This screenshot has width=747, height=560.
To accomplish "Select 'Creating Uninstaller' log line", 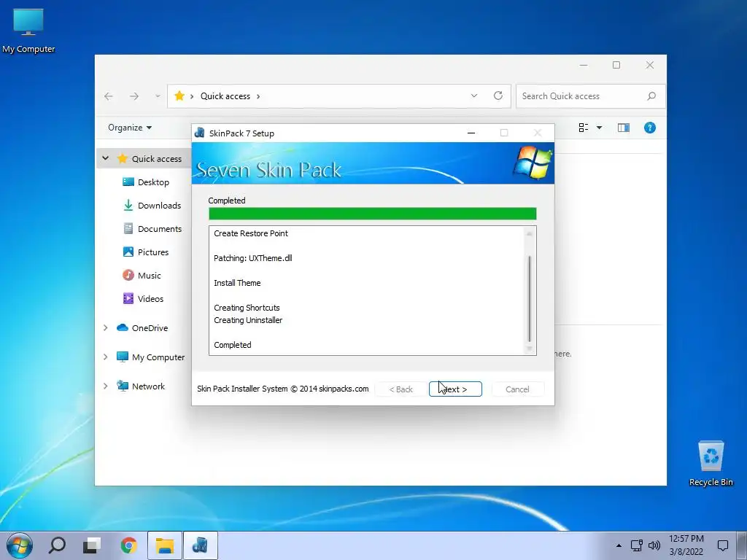I will 248,320.
